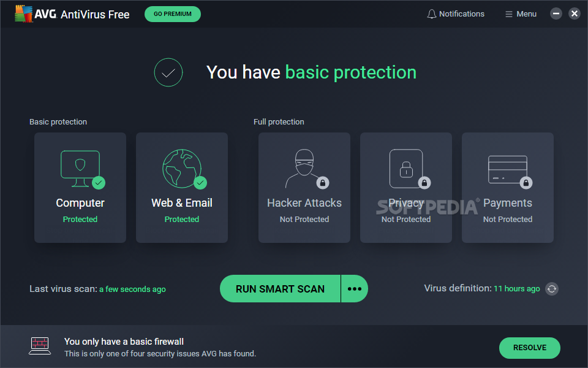Refresh virus definitions with the update icon
Screen dimensions: 588x368
(x=552, y=289)
